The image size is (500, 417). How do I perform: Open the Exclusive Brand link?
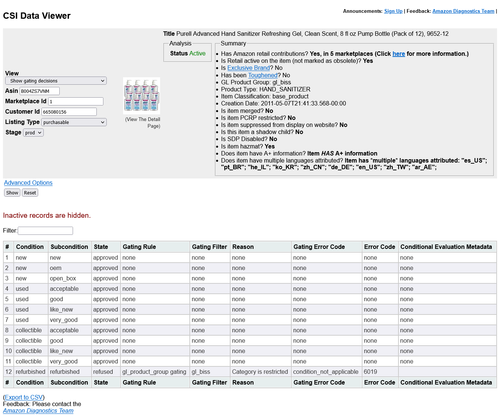click(x=249, y=68)
